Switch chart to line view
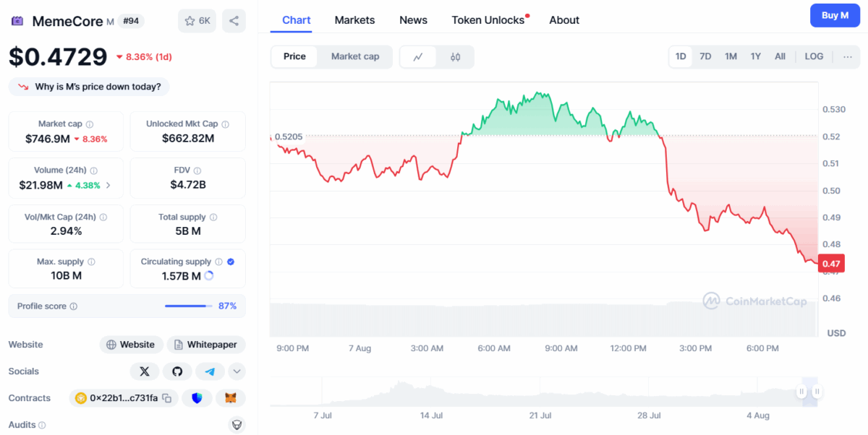Viewport: 868px width, 435px height. 418,57
